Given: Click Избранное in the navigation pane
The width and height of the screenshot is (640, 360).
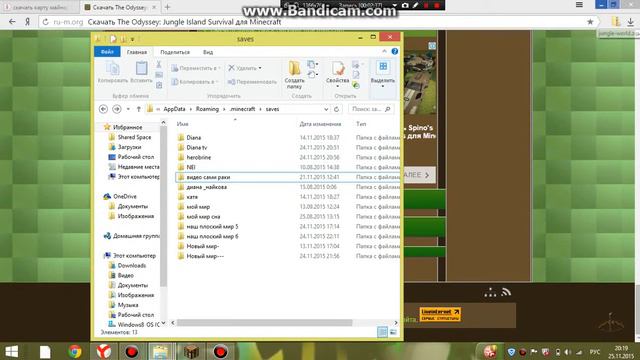Looking at the screenshot, I should [127, 127].
